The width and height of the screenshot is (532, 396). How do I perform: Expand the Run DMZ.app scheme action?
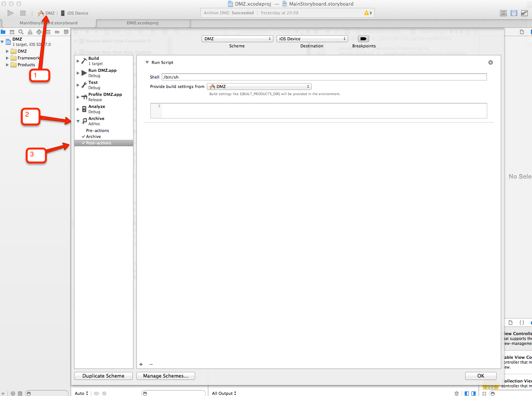[78, 73]
